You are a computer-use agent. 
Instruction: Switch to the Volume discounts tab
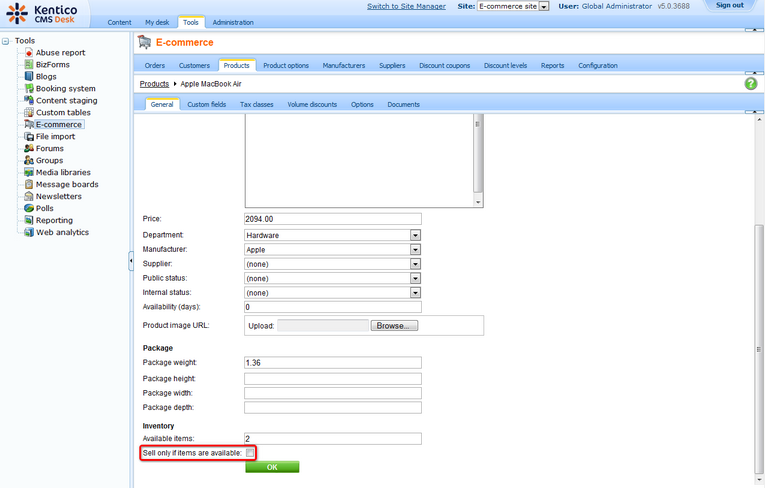coord(312,104)
